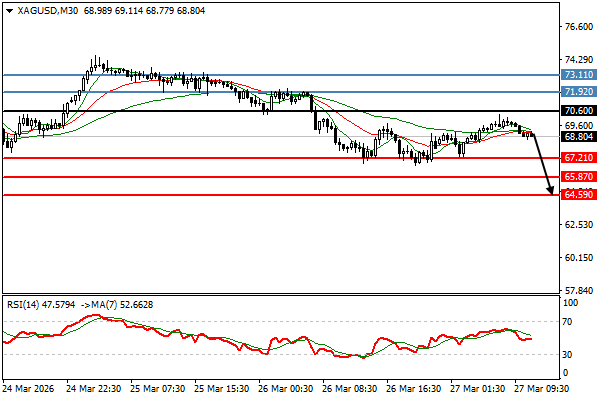This screenshot has height=400, width=600.
Task: Click the black forecast arrow's arrowhead
Action: pos(549,189)
